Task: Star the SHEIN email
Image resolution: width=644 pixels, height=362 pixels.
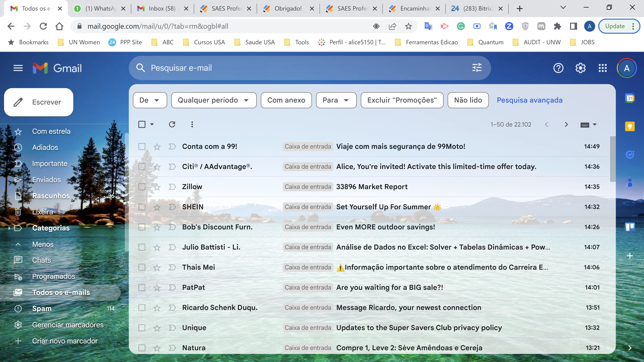Action: (157, 207)
